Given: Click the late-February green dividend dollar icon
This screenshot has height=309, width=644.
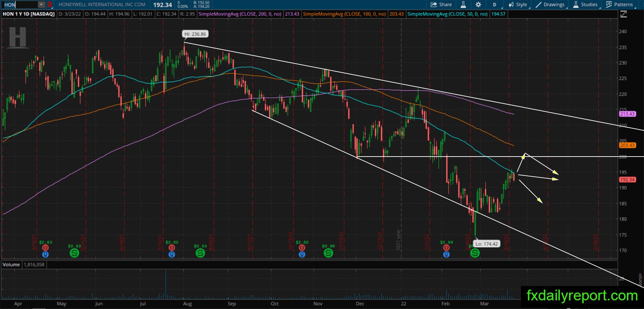Looking at the screenshot, I should click(x=475, y=253).
